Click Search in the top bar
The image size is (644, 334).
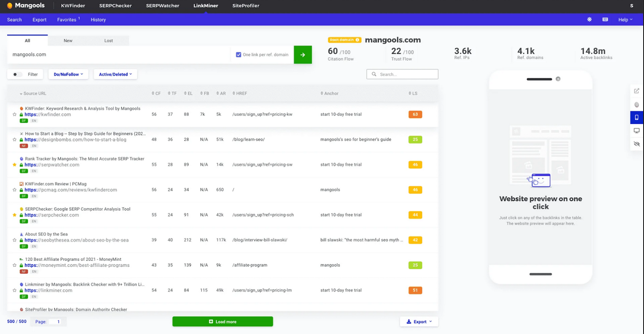14,20
